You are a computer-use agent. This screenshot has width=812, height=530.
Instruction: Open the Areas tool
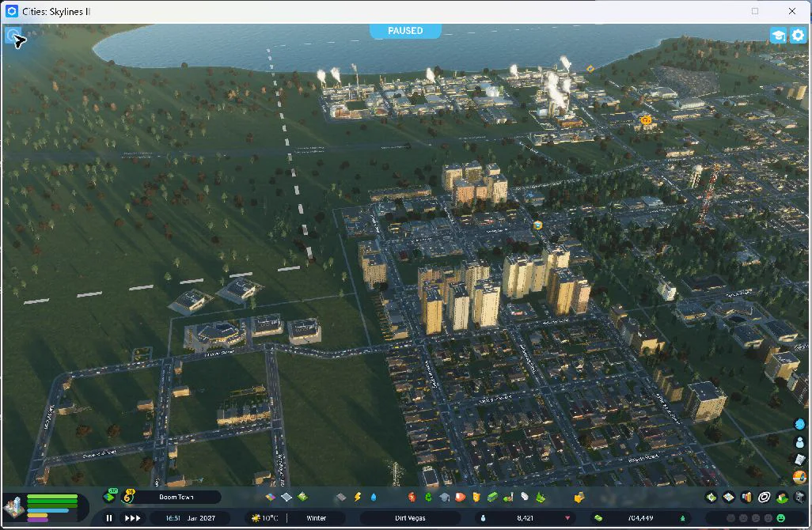coord(286,497)
